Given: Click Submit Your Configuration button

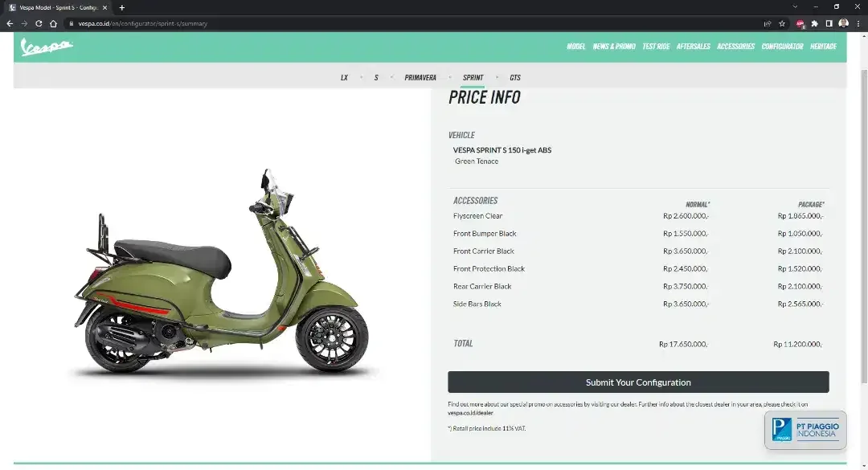Looking at the screenshot, I should pos(638,382).
